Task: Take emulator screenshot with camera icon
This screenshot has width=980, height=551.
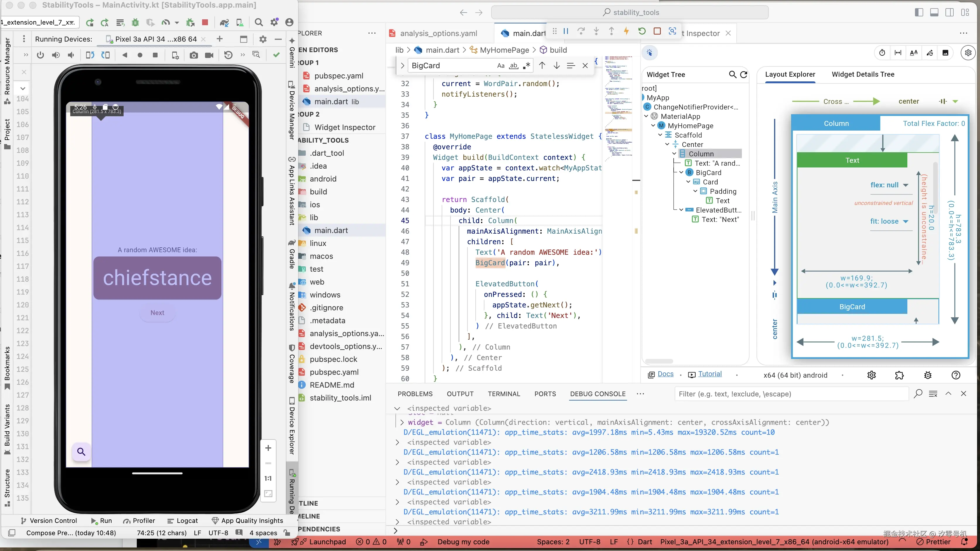Action: (194, 55)
